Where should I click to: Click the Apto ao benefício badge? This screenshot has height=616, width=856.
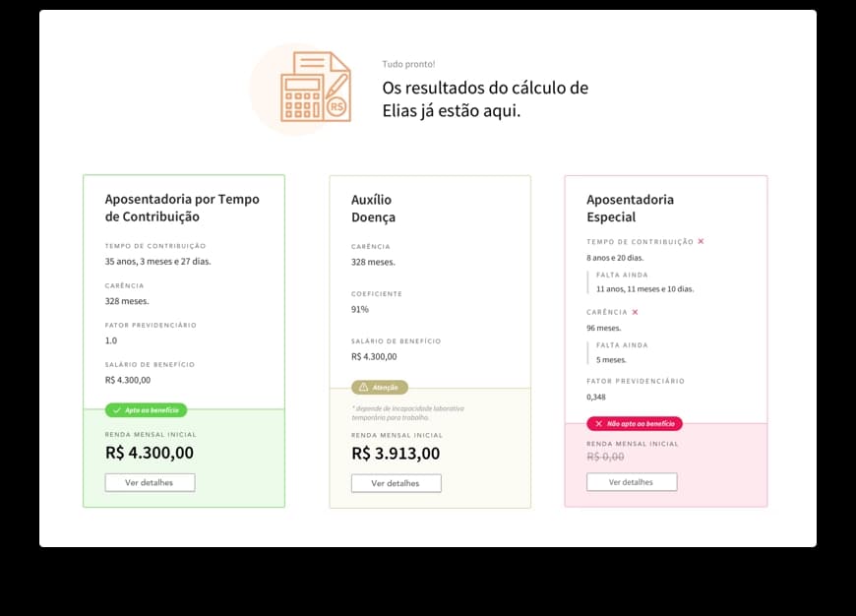click(146, 410)
